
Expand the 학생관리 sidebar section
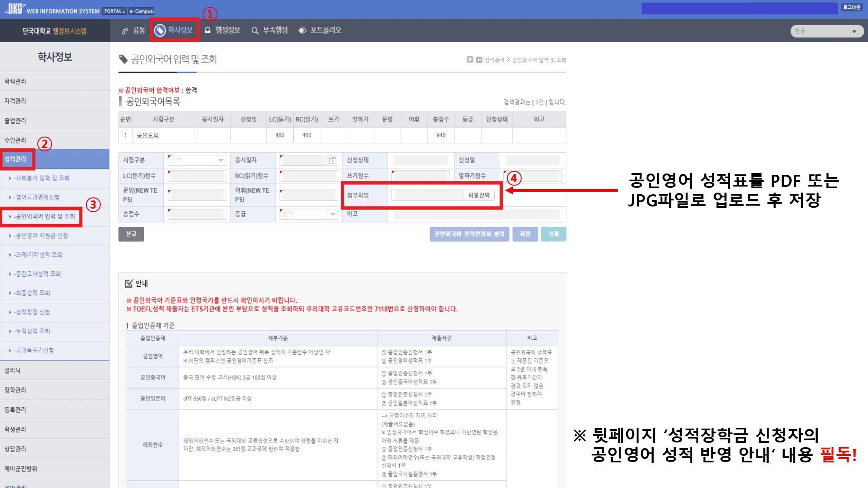[55, 429]
